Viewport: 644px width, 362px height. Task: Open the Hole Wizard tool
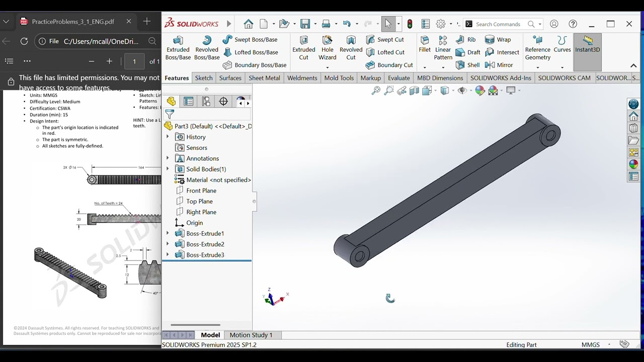pyautogui.click(x=328, y=48)
